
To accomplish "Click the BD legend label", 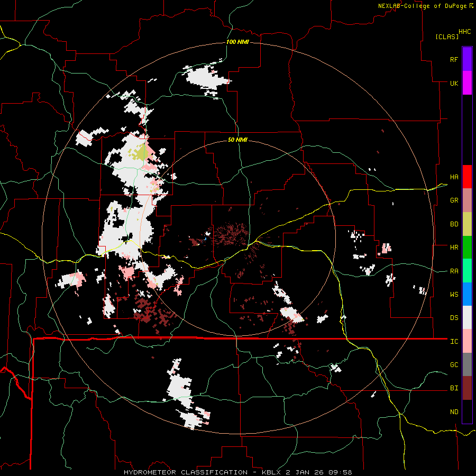I will pyautogui.click(x=454, y=224).
